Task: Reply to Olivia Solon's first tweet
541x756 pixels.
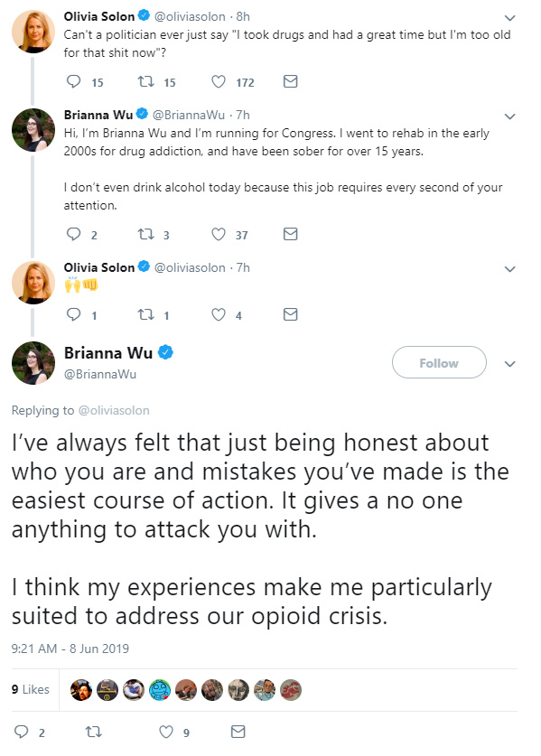Action: [73, 81]
